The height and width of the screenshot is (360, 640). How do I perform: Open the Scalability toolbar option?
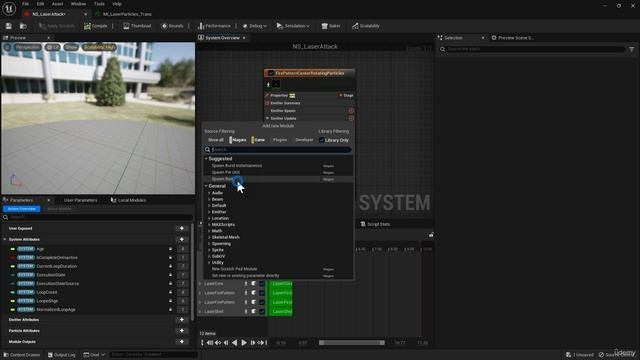click(x=366, y=26)
